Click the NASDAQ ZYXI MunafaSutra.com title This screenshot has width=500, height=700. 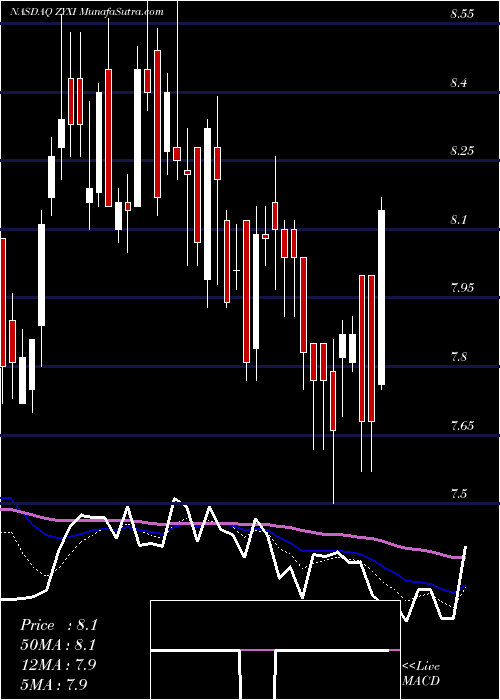(x=86, y=12)
